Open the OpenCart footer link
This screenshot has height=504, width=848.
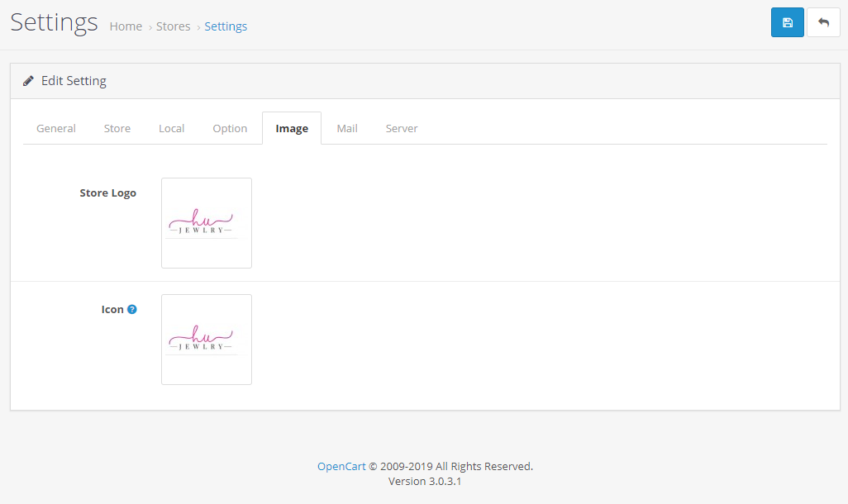coord(341,466)
